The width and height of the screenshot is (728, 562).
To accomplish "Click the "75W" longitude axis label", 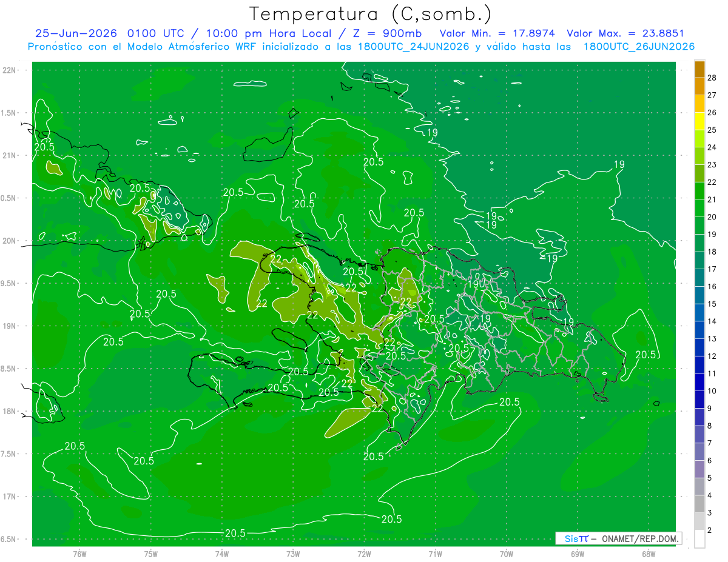I will (150, 554).
